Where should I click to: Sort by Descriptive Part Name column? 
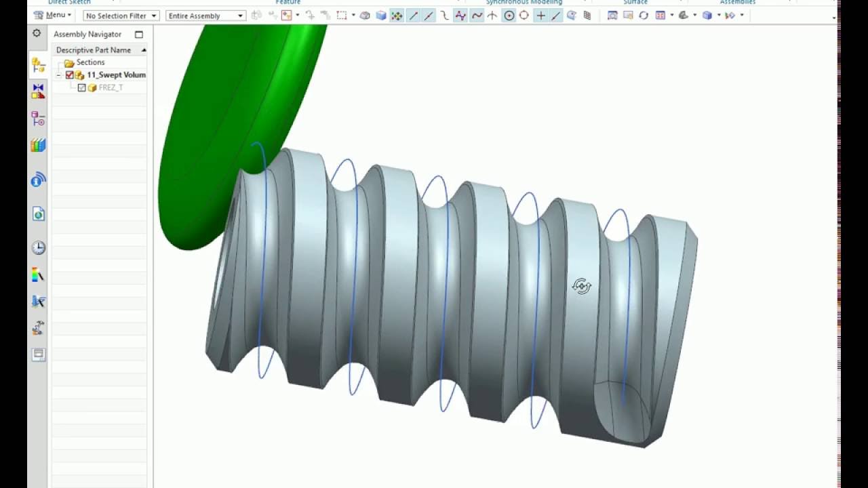pyautogui.click(x=100, y=50)
